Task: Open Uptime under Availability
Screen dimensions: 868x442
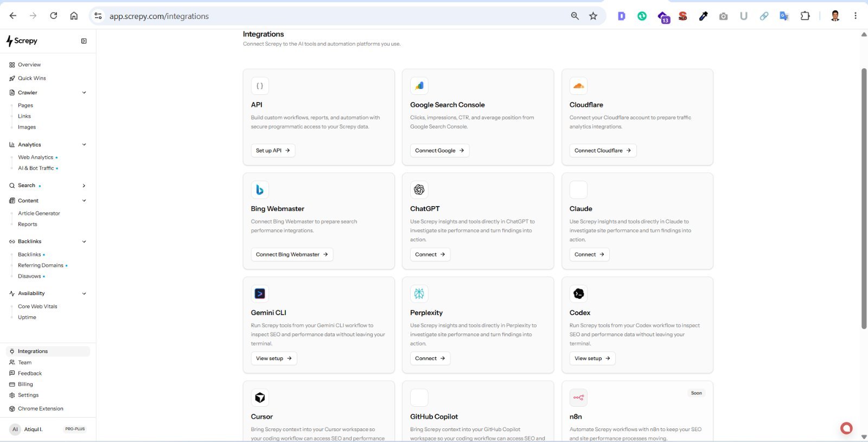Action: coord(27,317)
